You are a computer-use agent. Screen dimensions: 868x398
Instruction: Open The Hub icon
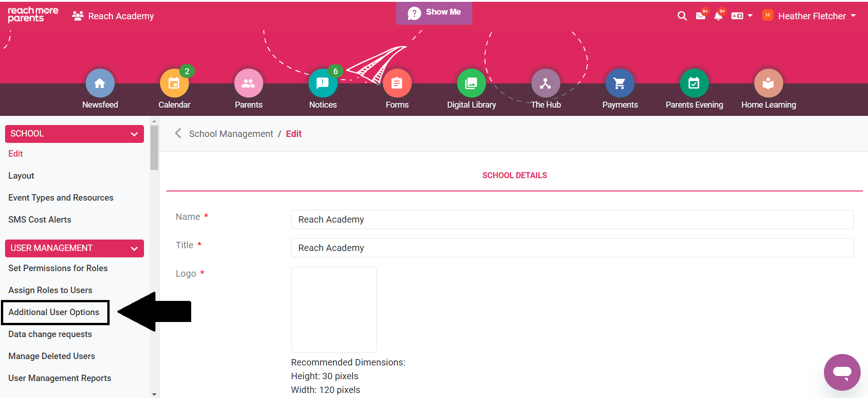[x=546, y=83]
